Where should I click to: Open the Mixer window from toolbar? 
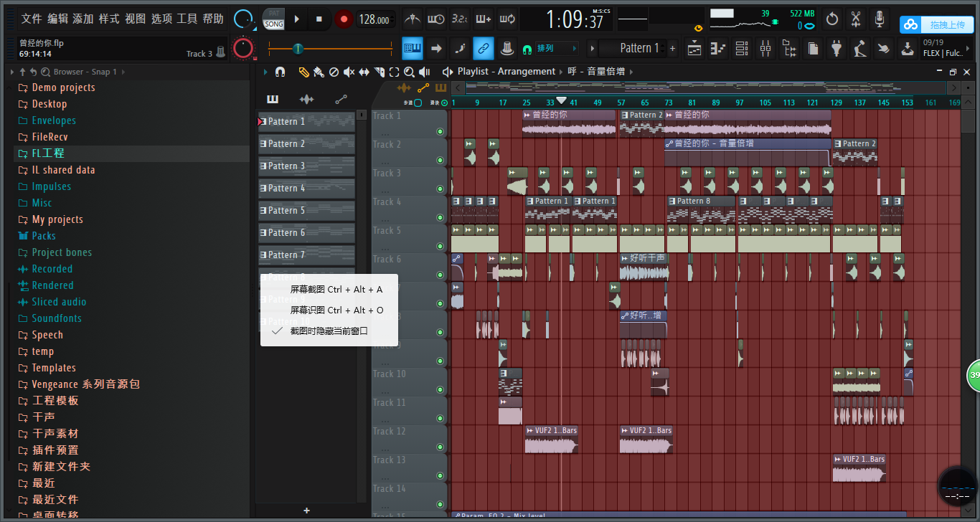tap(765, 49)
